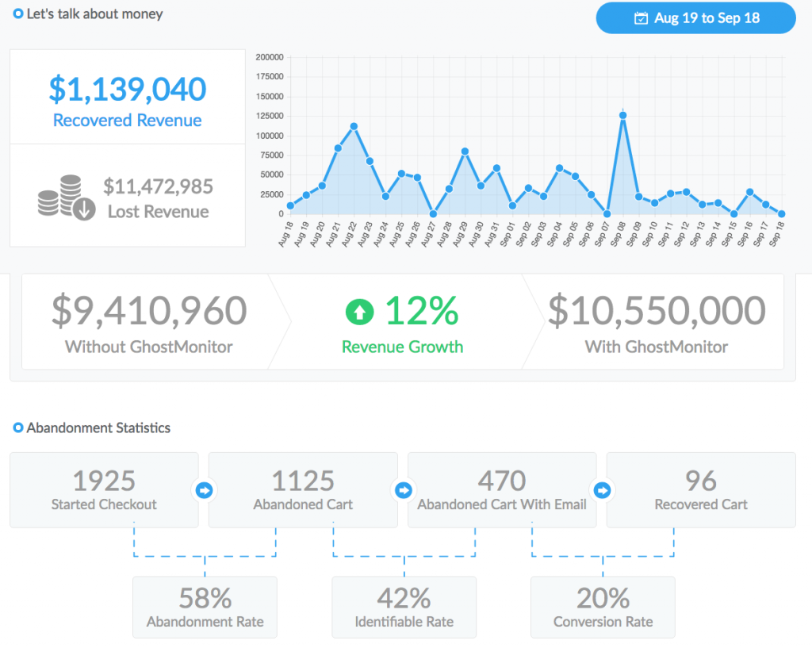Open the Started Checkout 1925 stat box
Screen dimensions: 812x648
104,489
